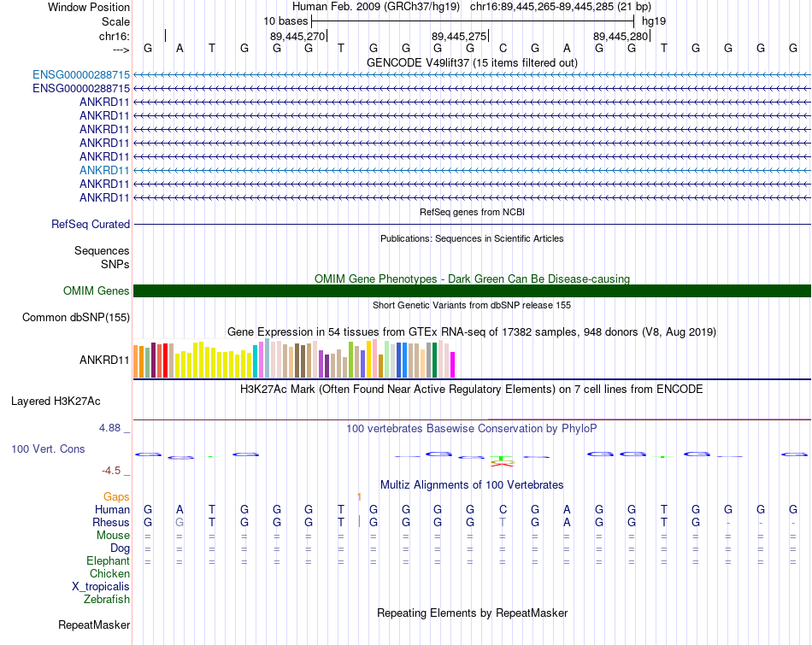Click the GENCODE V49lift37 track title

click(x=472, y=62)
